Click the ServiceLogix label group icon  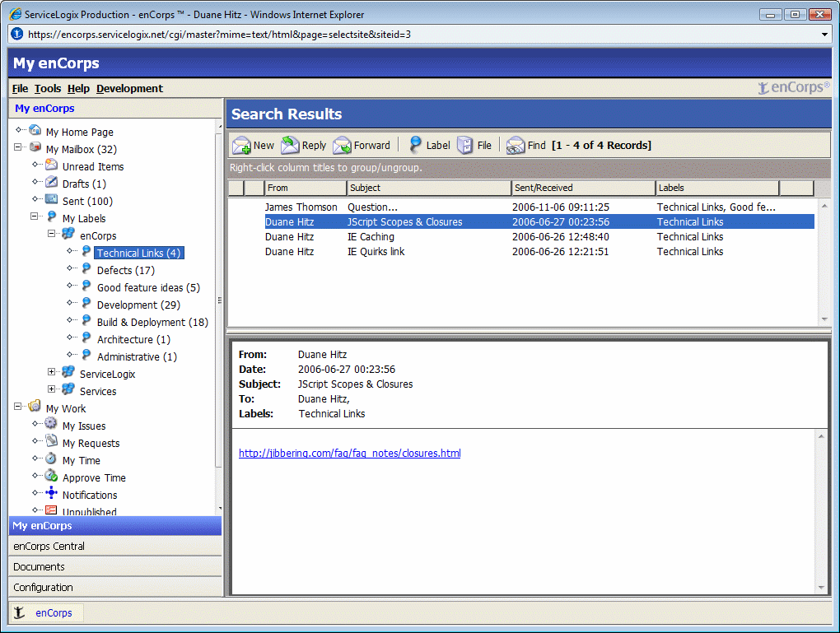(x=68, y=372)
